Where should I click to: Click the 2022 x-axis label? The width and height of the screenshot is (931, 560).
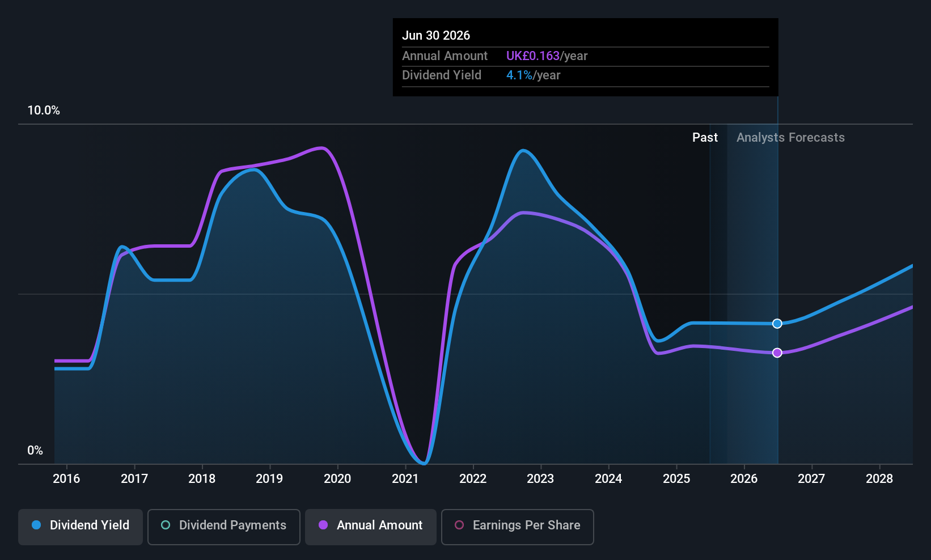(x=473, y=479)
